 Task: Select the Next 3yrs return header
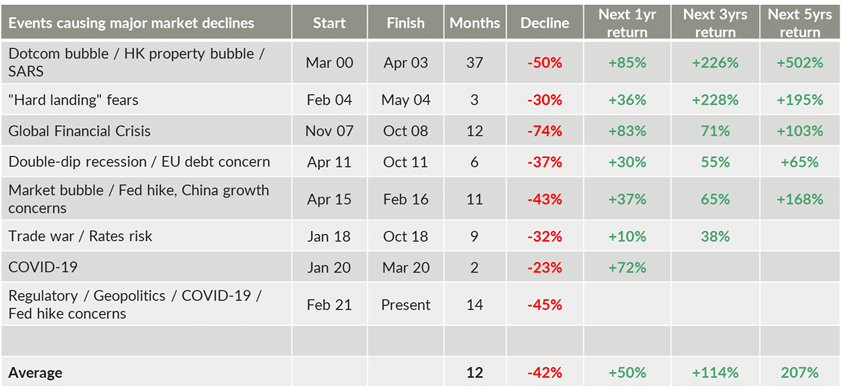[x=715, y=23]
